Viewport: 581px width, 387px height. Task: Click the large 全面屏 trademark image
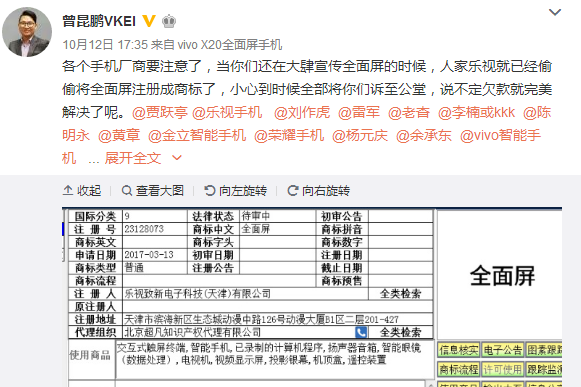(502, 276)
